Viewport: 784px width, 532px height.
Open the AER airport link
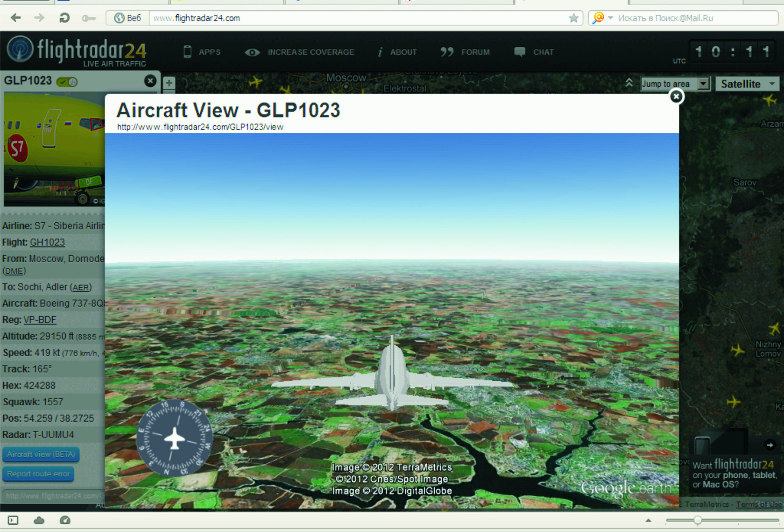(x=81, y=287)
